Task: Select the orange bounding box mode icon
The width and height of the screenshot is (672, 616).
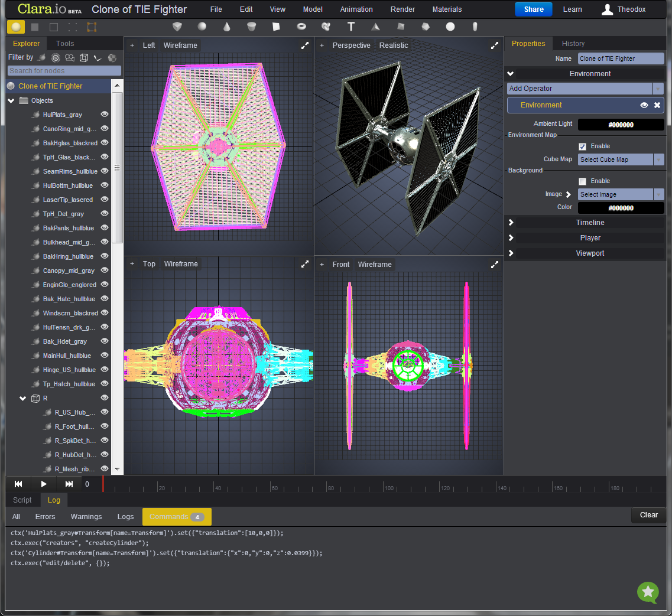Action: (92, 27)
